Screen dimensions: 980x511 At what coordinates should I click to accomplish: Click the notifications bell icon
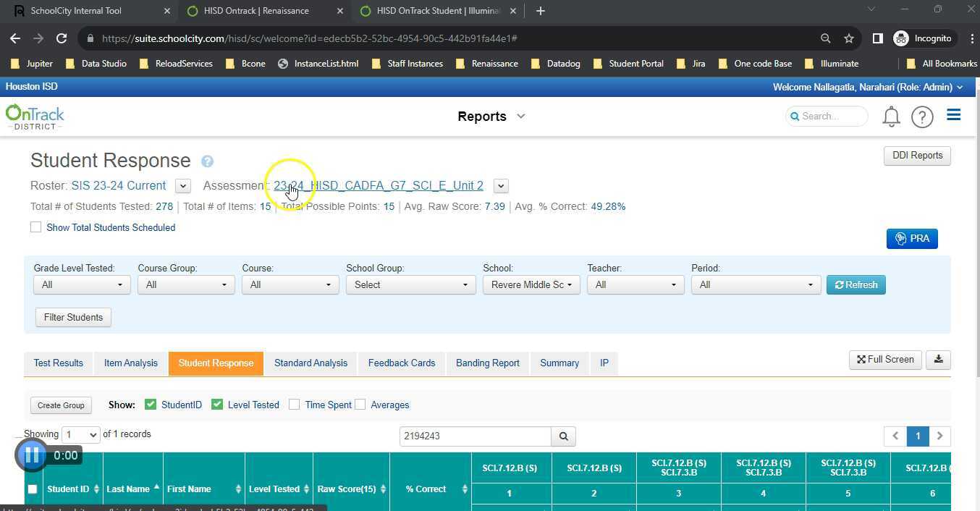pyautogui.click(x=891, y=117)
